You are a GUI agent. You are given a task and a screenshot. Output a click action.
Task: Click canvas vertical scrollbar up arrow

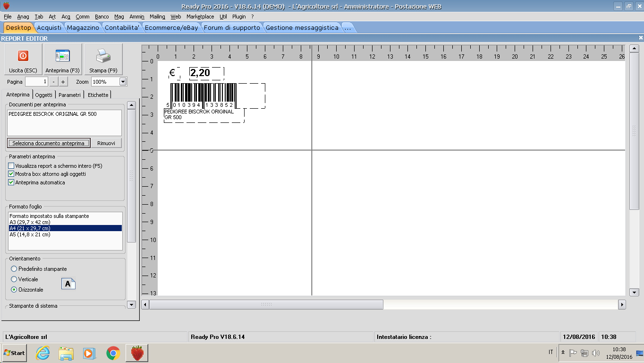click(x=635, y=48)
